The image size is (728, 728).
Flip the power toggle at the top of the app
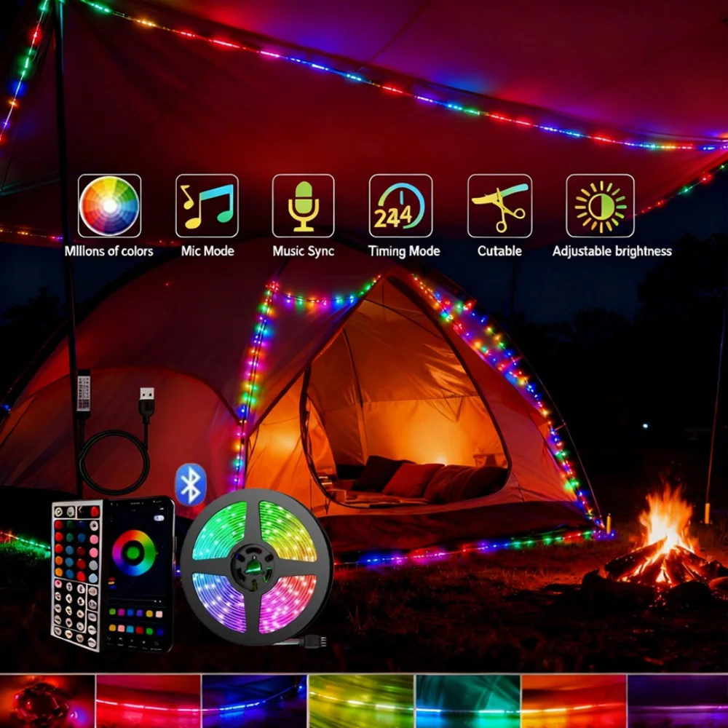pyautogui.click(x=159, y=517)
